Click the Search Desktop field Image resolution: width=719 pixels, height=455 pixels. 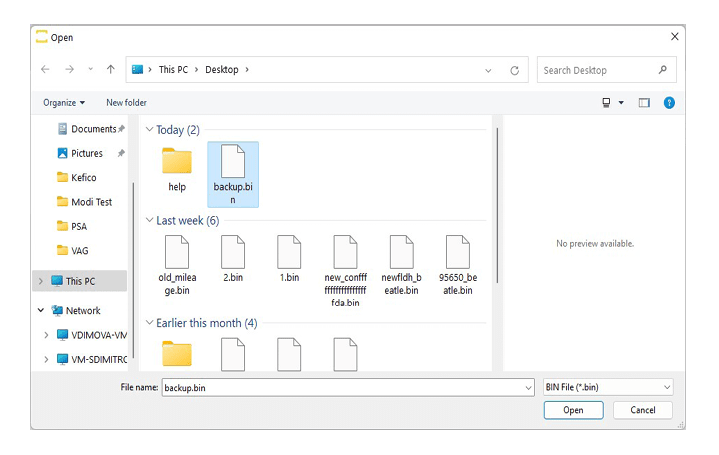pos(598,70)
